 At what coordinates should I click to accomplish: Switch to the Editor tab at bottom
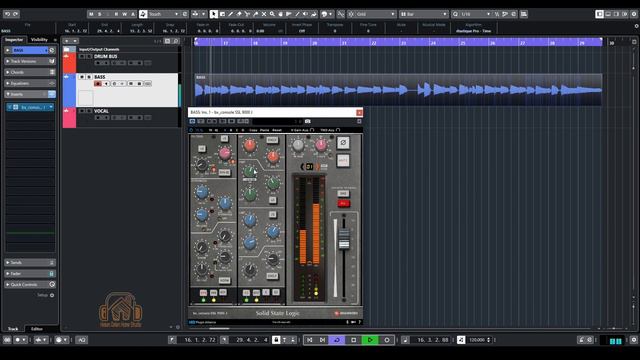coord(37,329)
